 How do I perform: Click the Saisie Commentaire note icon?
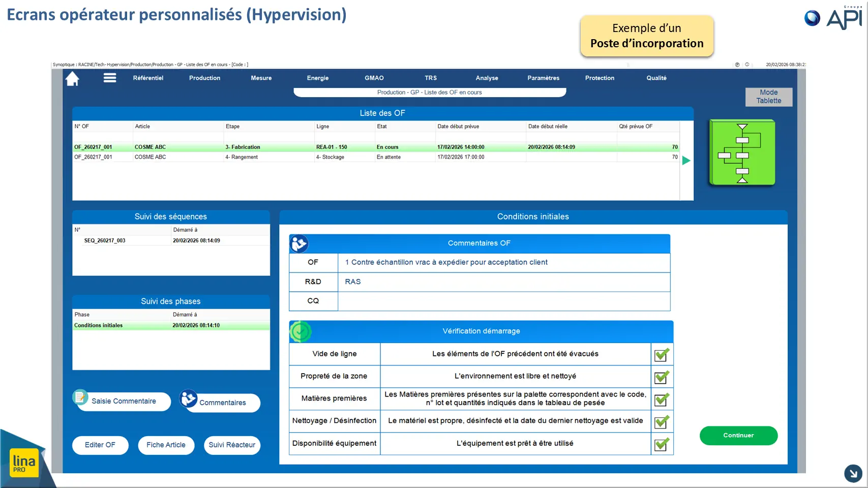[x=80, y=397]
